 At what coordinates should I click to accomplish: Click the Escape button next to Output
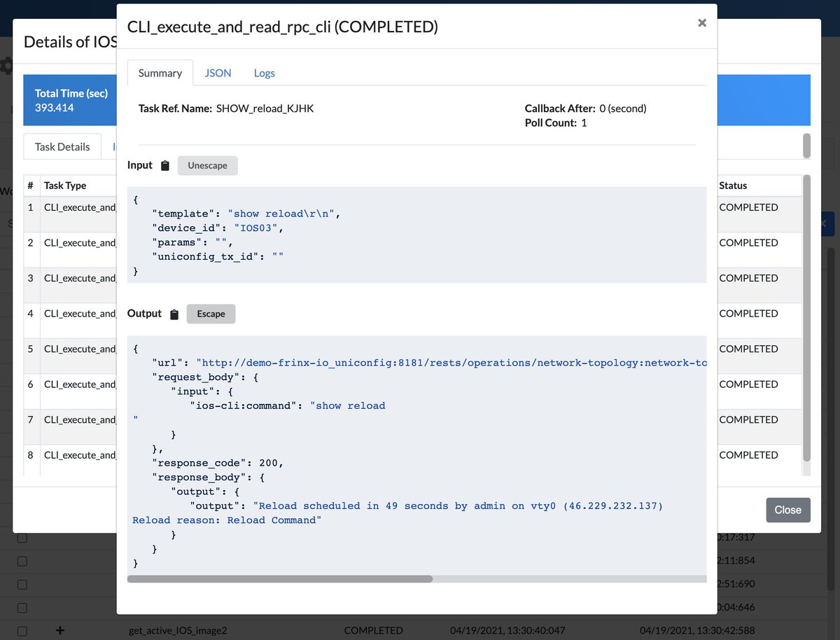[211, 314]
